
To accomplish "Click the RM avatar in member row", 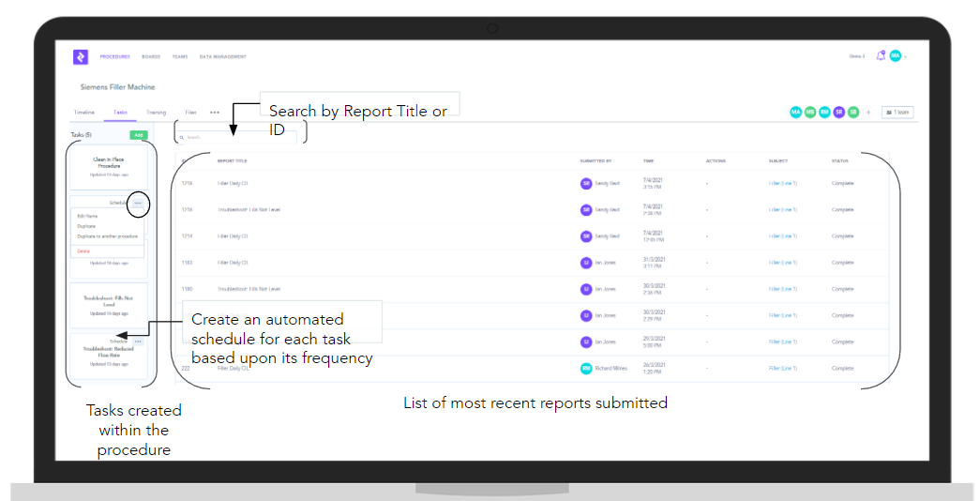I will (x=824, y=113).
